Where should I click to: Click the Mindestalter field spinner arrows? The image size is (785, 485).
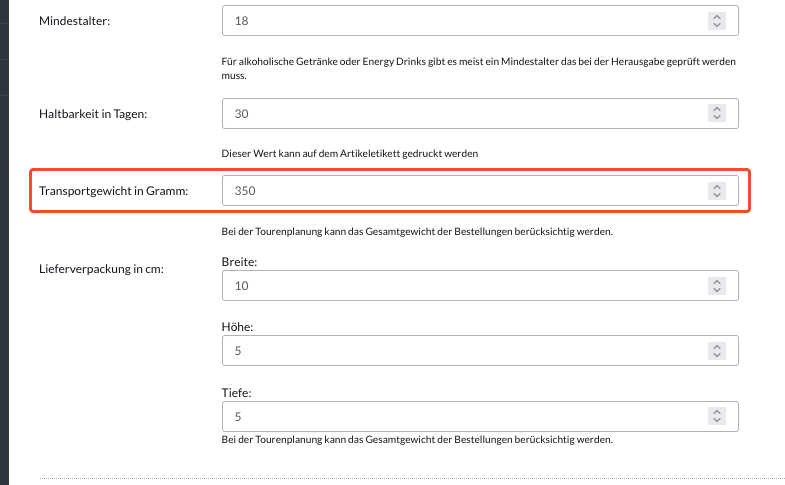click(717, 21)
